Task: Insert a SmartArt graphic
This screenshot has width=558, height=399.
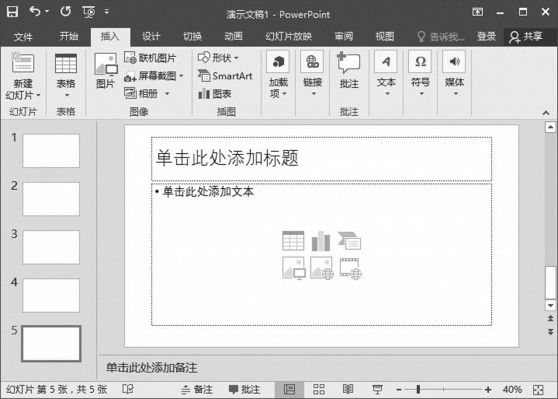Action: click(x=225, y=76)
